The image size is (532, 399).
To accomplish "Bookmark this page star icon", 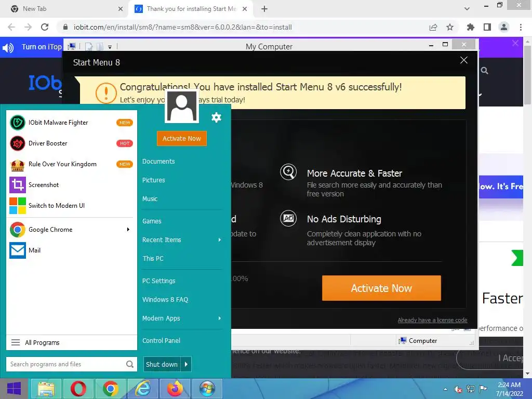I will point(450,27).
